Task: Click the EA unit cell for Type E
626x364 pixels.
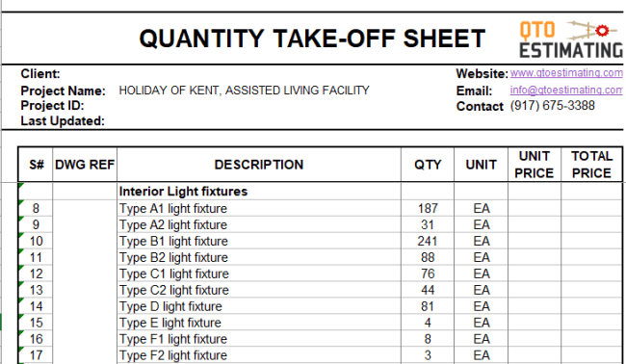Action: [x=482, y=323]
